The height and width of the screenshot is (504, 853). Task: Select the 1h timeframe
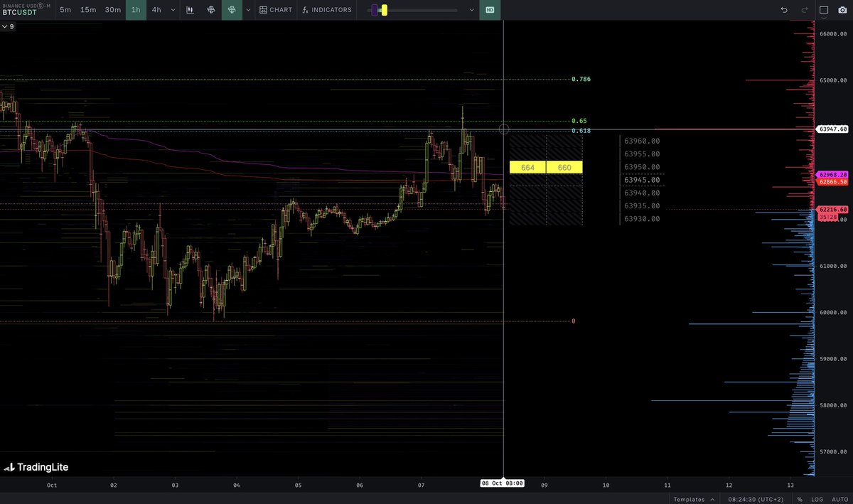coord(136,10)
